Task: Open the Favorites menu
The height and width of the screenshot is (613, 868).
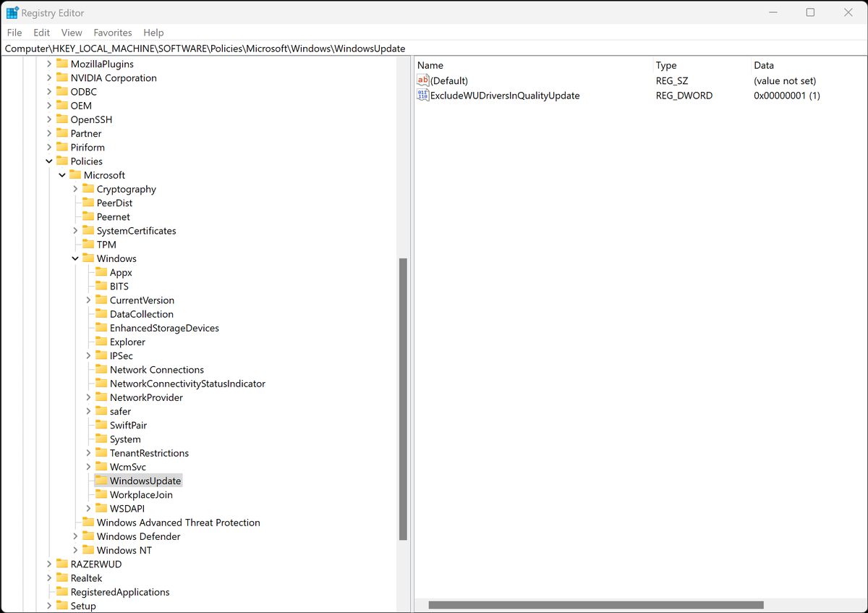Action: (113, 33)
